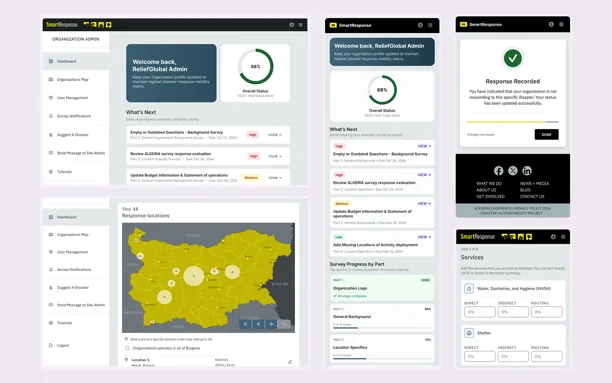Click the search tool button on the Bulgaria map
This screenshot has height=383, width=612.
pos(246,324)
